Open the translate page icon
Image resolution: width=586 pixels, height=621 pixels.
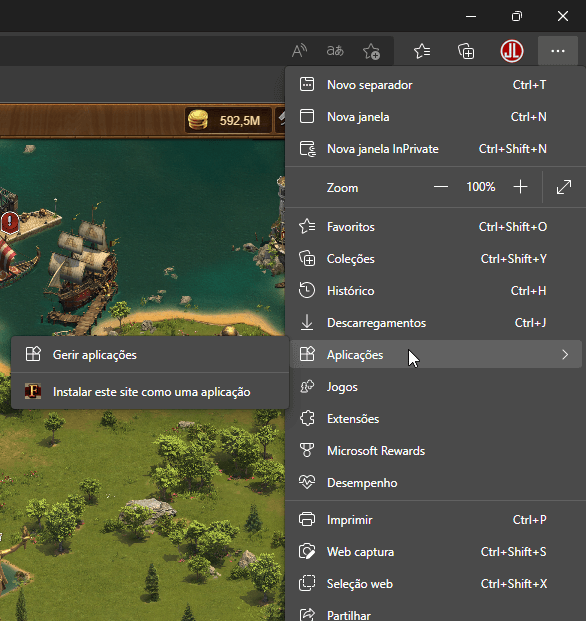coord(335,51)
